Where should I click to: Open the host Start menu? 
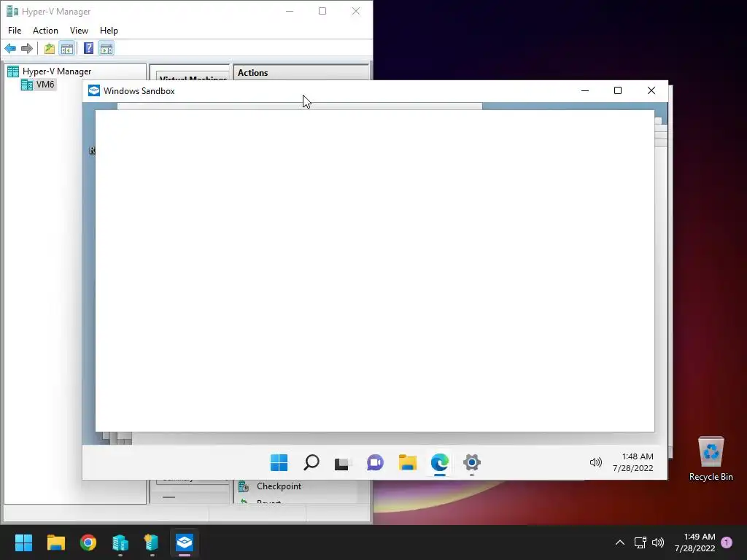click(23, 542)
